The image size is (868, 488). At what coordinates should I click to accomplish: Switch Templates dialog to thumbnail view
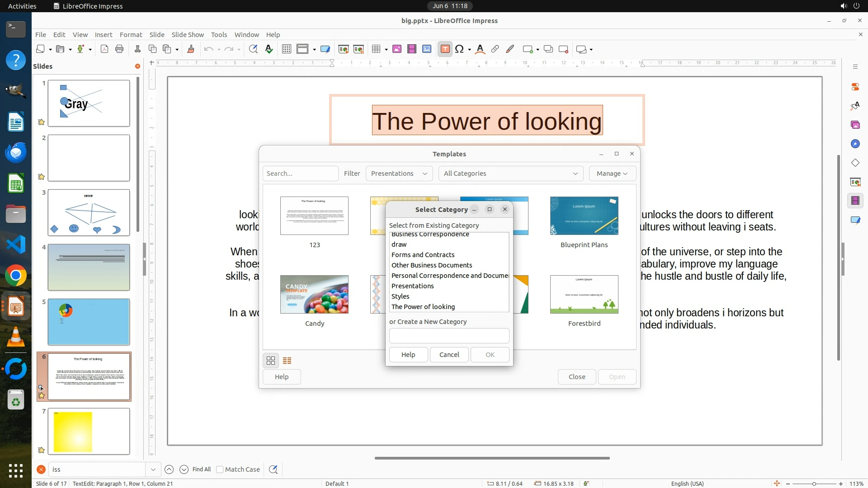[x=271, y=361]
